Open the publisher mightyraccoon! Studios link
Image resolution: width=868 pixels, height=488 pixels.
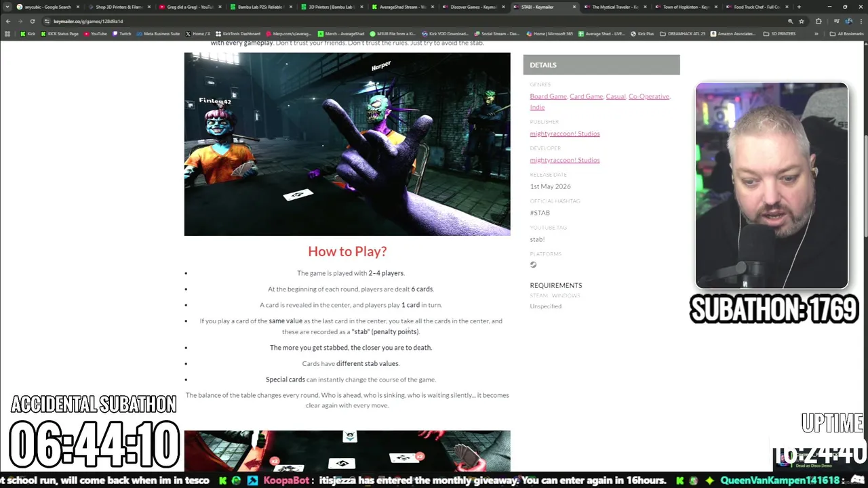565,134
